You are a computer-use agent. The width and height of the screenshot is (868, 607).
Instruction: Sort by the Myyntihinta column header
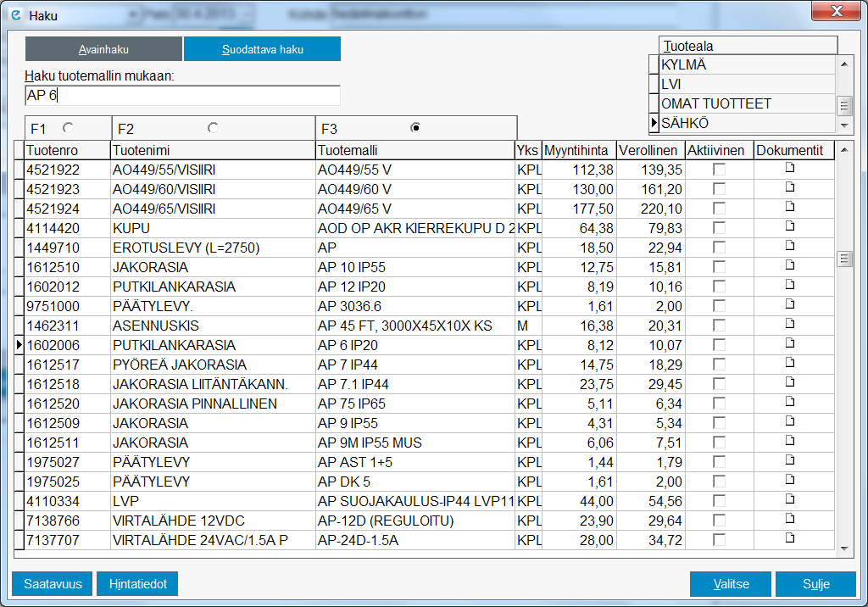(579, 150)
